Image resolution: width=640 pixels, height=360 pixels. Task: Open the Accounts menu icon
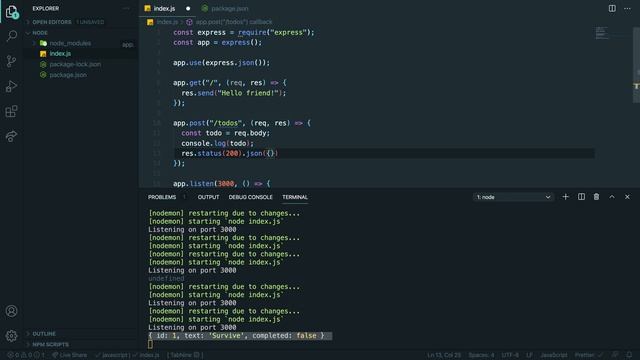pos(11,311)
